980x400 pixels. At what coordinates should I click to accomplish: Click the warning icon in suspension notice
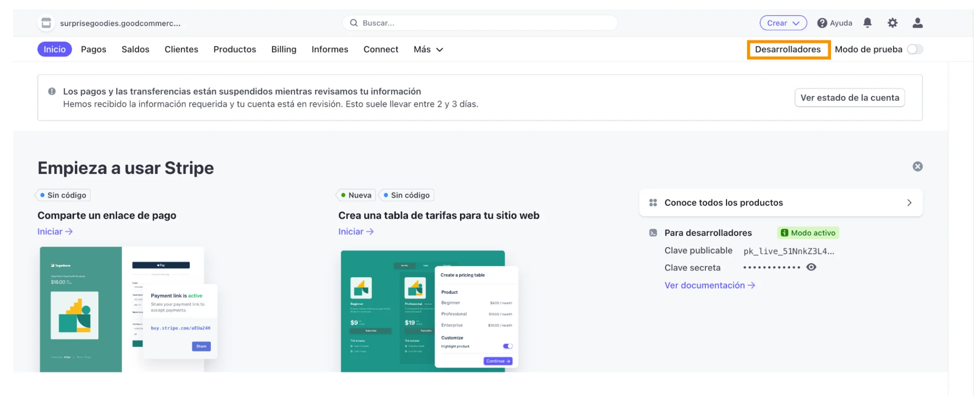coord(52,91)
